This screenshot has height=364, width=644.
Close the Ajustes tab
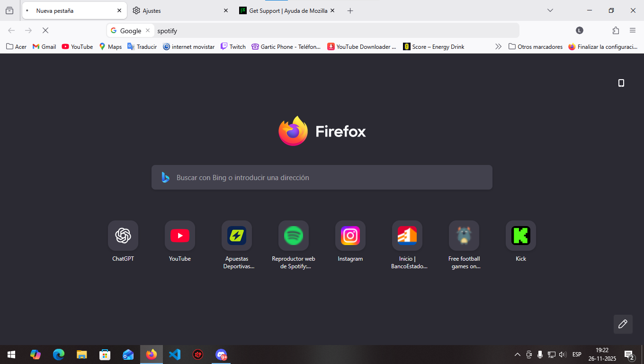[x=226, y=10]
